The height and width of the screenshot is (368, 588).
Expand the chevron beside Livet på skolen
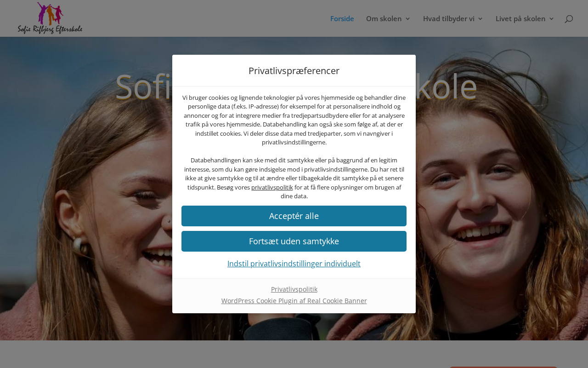(552, 19)
